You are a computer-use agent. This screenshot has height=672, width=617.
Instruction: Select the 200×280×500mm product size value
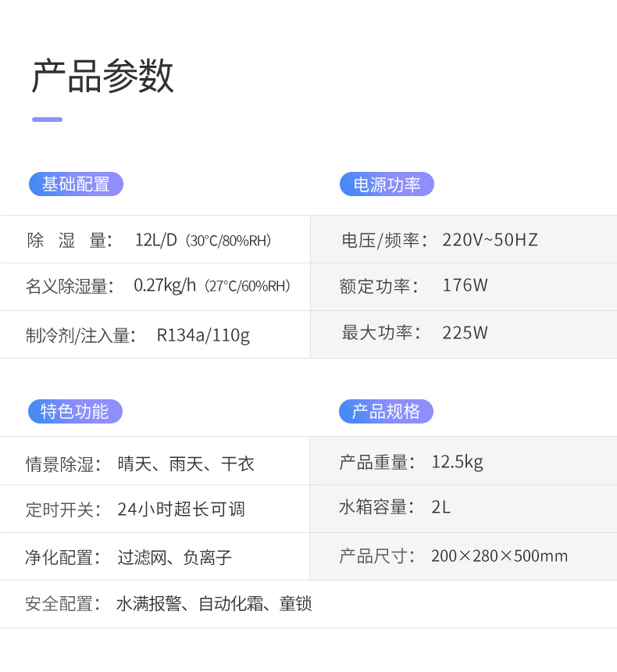[499, 556]
